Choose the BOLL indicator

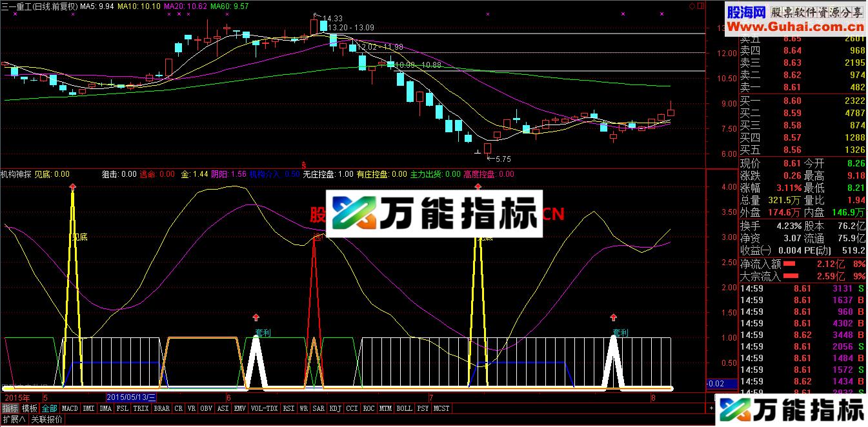click(x=404, y=408)
